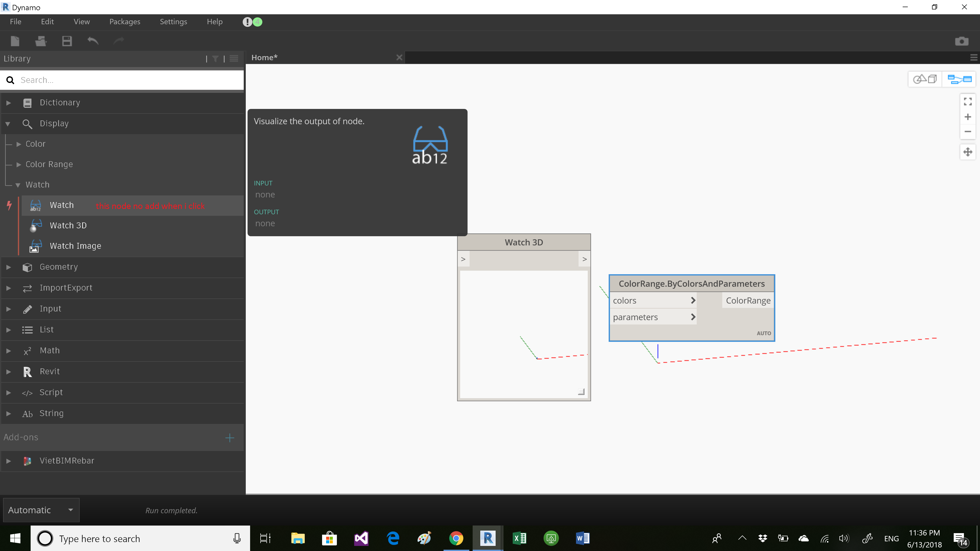
Task: Add a package using the Add-ons plus button
Action: (x=230, y=438)
